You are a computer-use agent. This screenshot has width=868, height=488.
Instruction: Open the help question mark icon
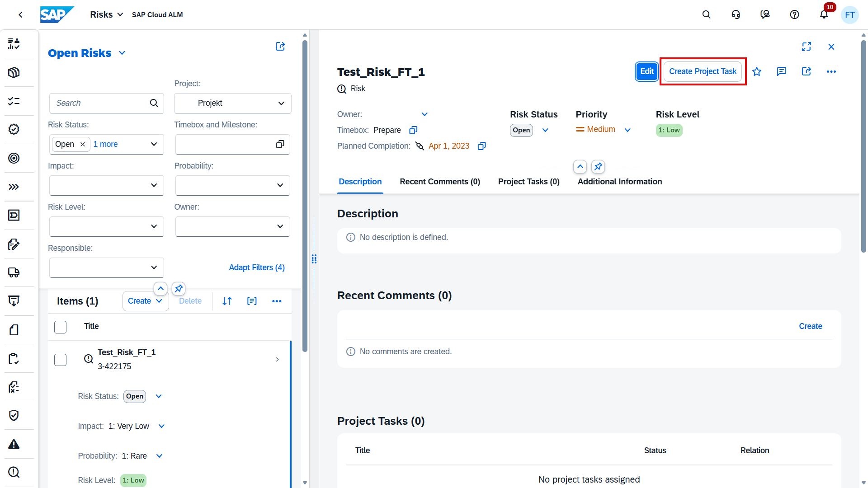pyautogui.click(x=794, y=14)
